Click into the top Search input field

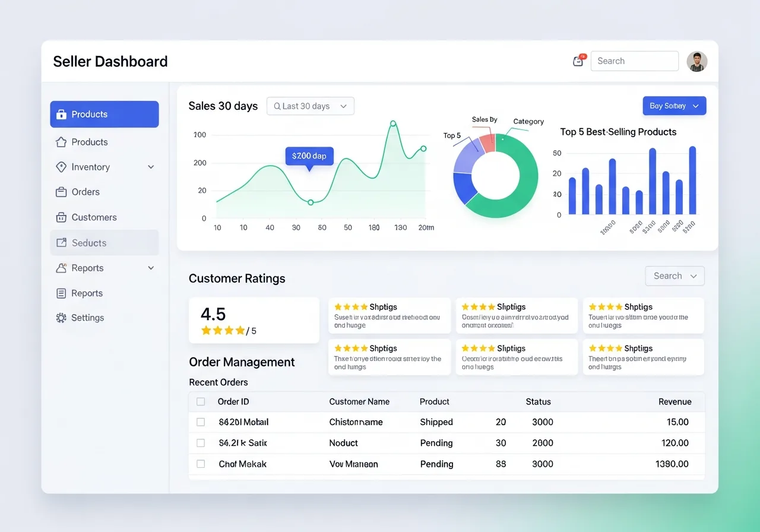(634, 61)
